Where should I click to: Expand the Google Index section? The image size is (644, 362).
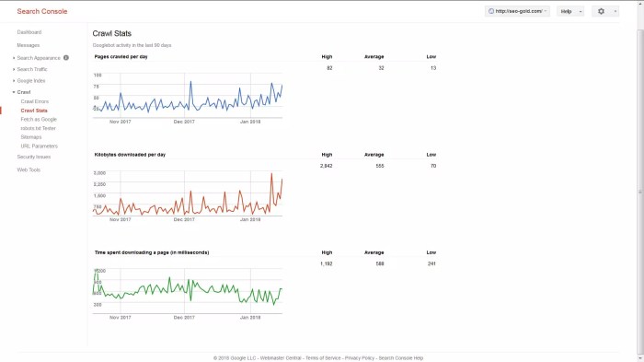tap(31, 81)
